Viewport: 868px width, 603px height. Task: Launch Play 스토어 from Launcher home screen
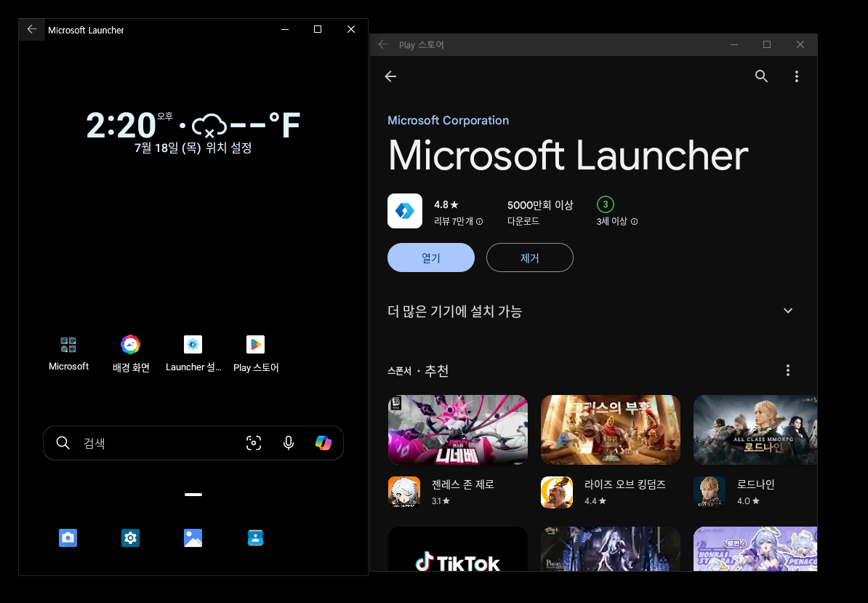pos(256,344)
